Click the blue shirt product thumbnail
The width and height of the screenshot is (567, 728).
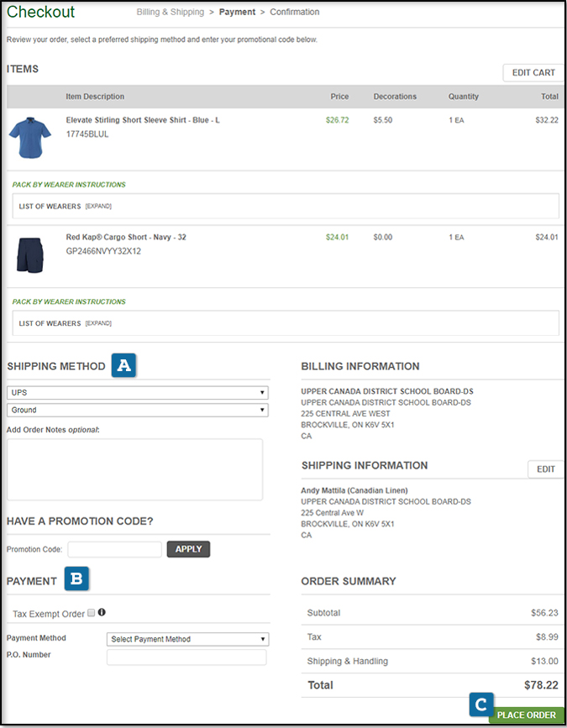pos(29,138)
